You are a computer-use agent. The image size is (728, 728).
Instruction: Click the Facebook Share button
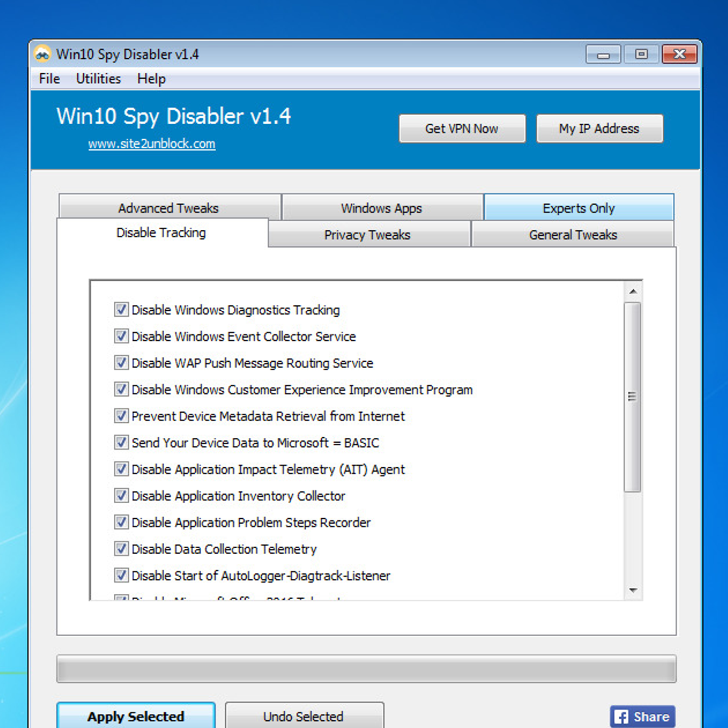(642, 717)
